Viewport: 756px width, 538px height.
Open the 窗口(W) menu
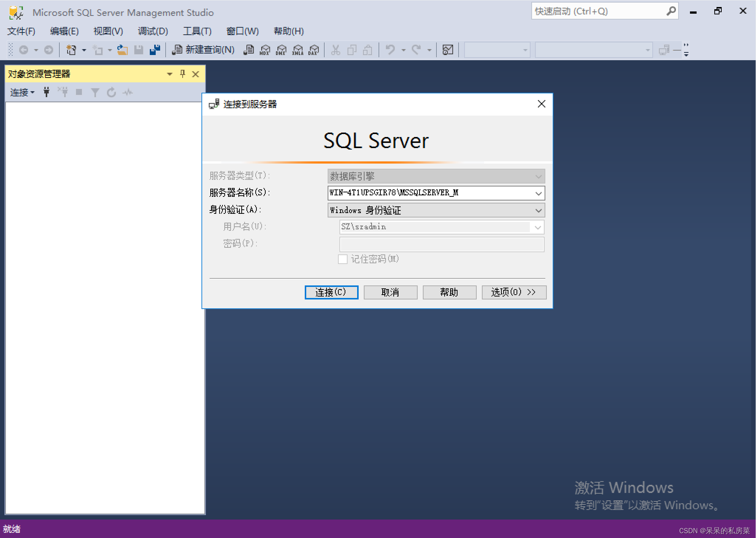(x=242, y=31)
